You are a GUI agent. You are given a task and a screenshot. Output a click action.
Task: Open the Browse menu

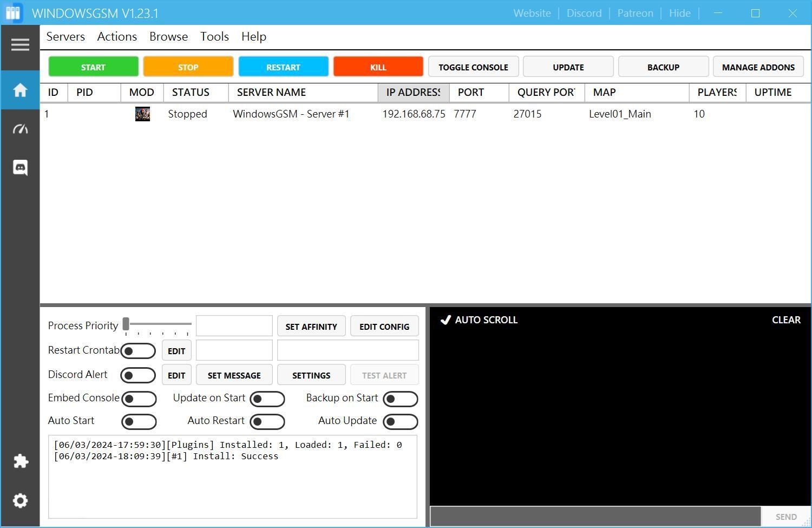pyautogui.click(x=169, y=37)
